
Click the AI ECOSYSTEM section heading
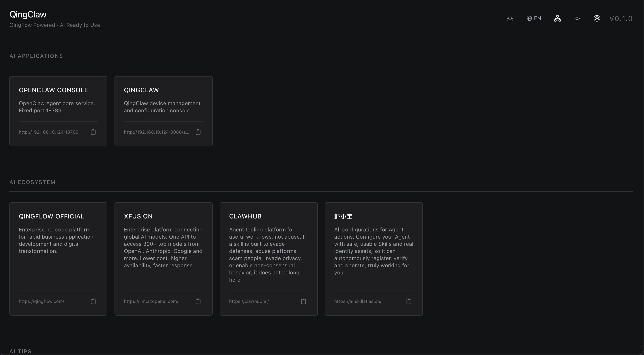pos(32,182)
